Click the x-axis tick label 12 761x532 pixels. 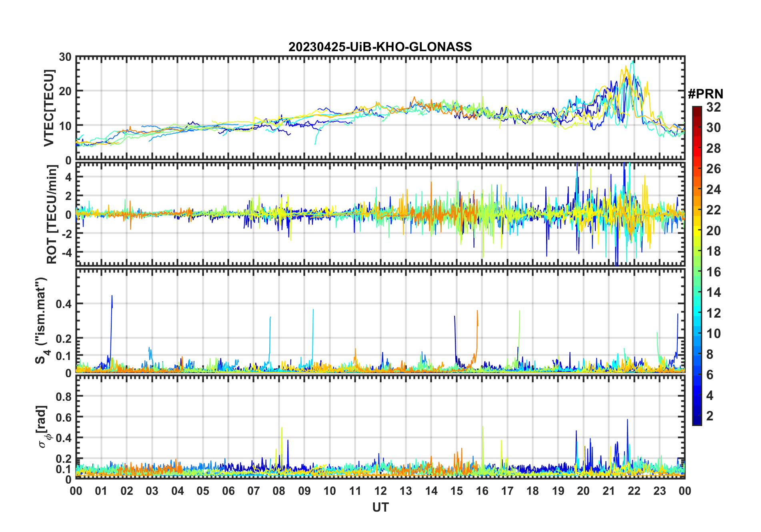pos(380,491)
